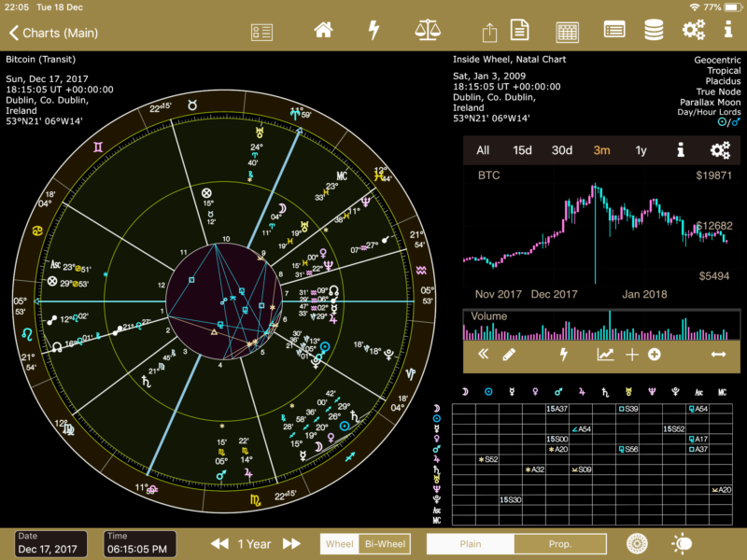Select the Plain aspect grid mode
Image resolution: width=747 pixels, height=560 pixels.
[470, 543]
